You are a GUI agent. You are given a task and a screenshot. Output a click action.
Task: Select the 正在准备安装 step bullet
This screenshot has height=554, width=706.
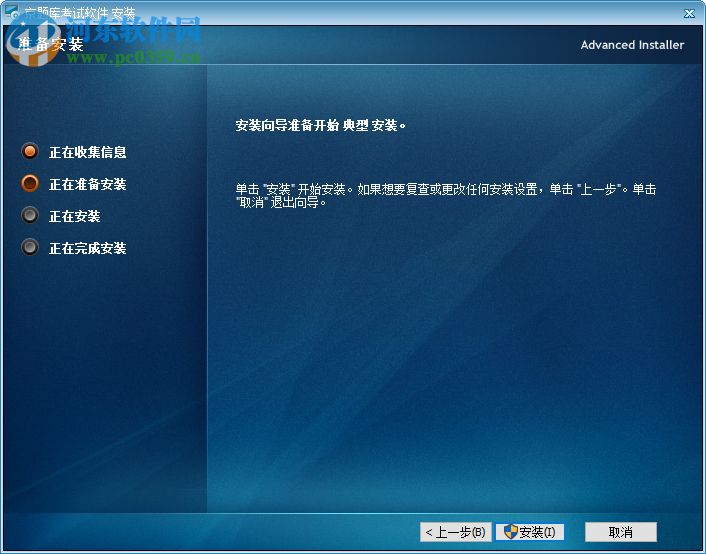[x=30, y=183]
